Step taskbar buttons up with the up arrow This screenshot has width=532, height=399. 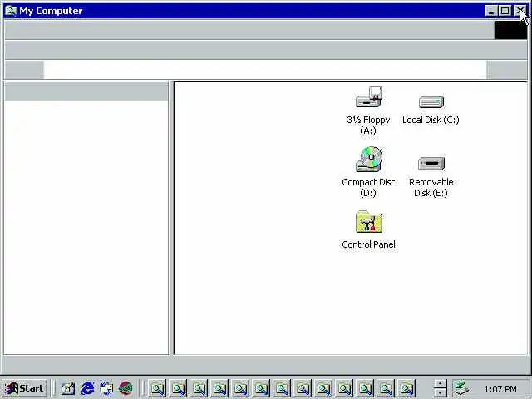click(x=440, y=384)
